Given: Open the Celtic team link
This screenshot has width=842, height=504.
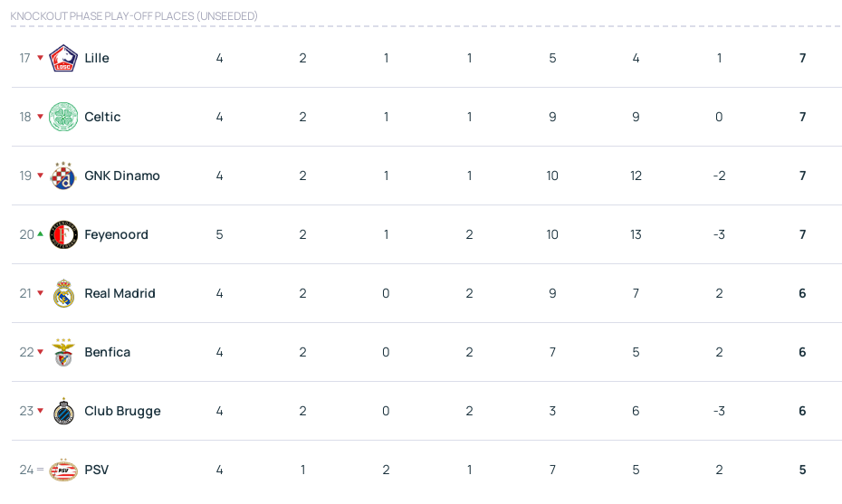Looking at the screenshot, I should coord(102,117).
